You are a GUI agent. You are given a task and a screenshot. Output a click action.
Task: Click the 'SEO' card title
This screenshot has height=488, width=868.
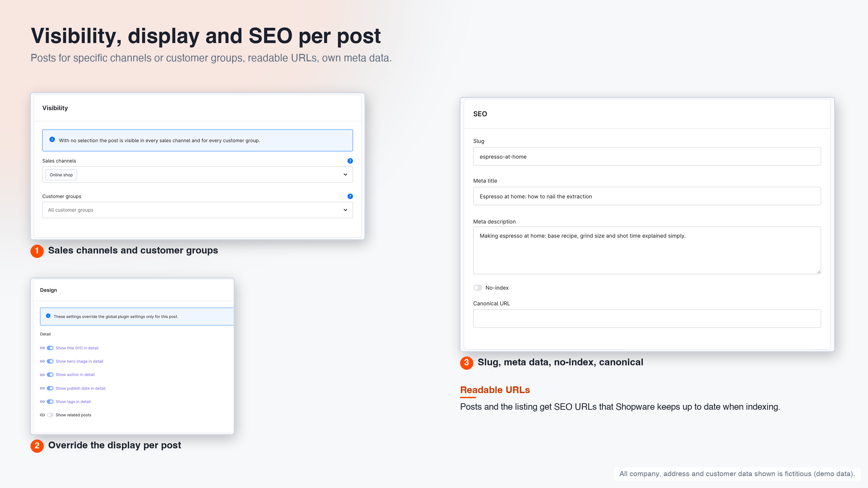coord(480,114)
